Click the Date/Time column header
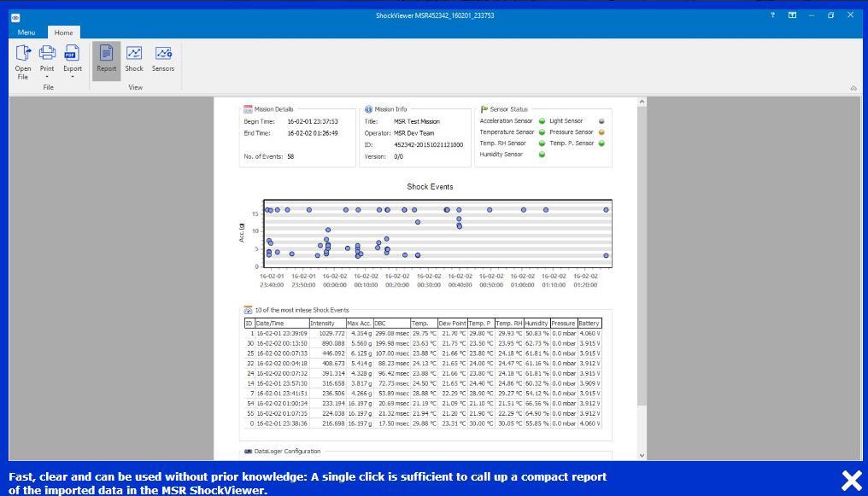 pos(282,323)
